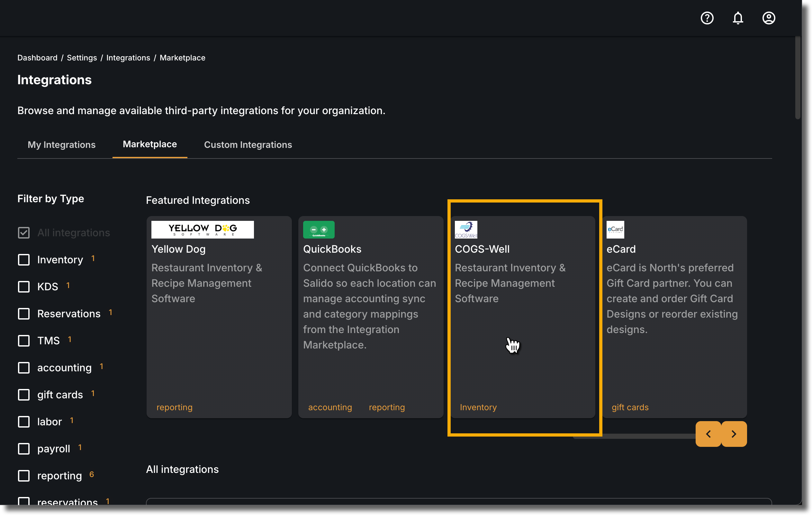Check the payroll filter checkbox

23,448
